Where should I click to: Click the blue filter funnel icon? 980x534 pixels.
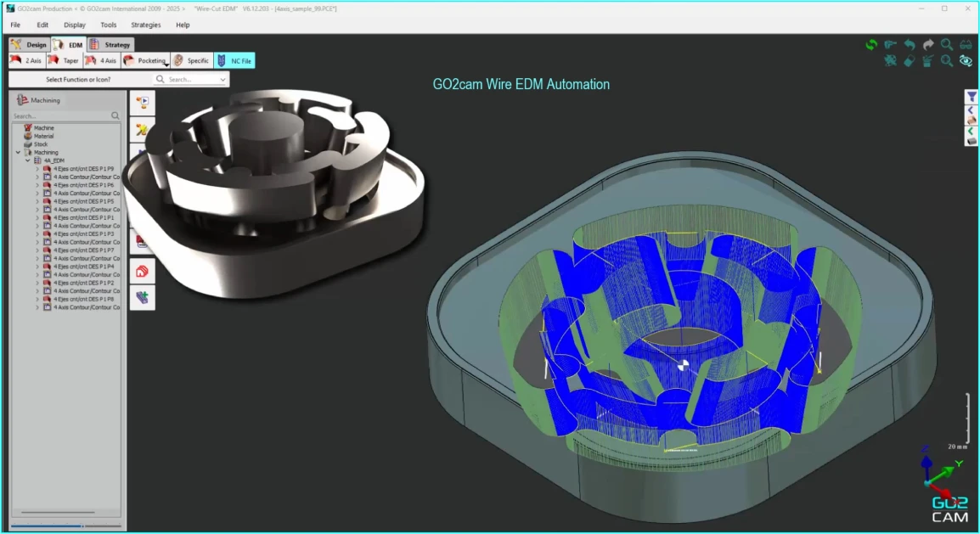pyautogui.click(x=972, y=97)
